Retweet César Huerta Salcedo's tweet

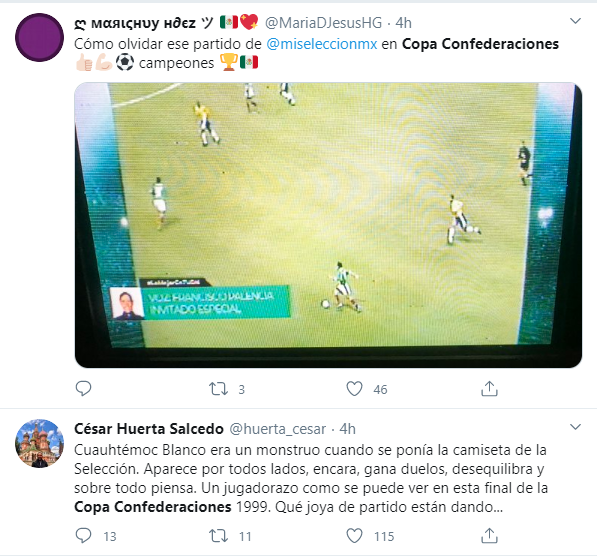click(218, 536)
